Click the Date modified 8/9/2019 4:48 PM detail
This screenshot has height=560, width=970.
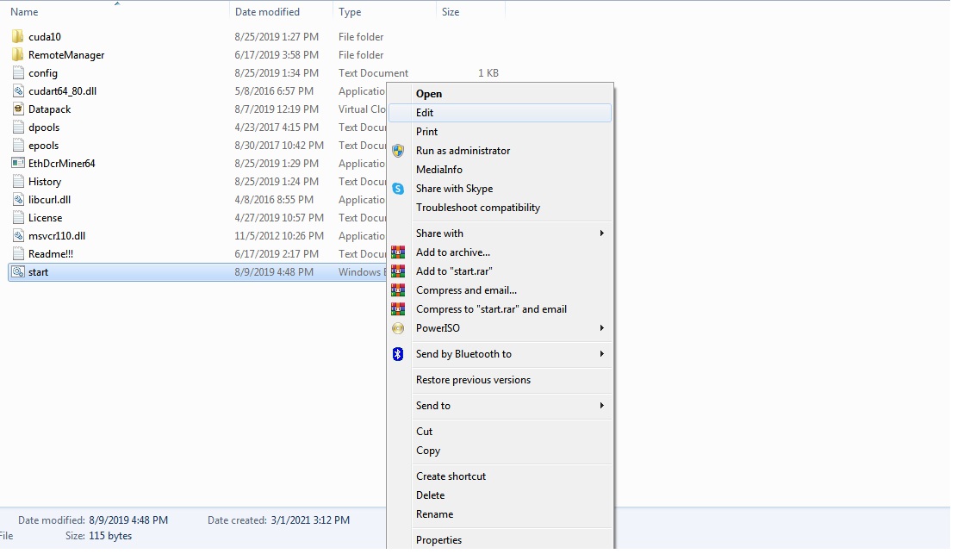(128, 520)
